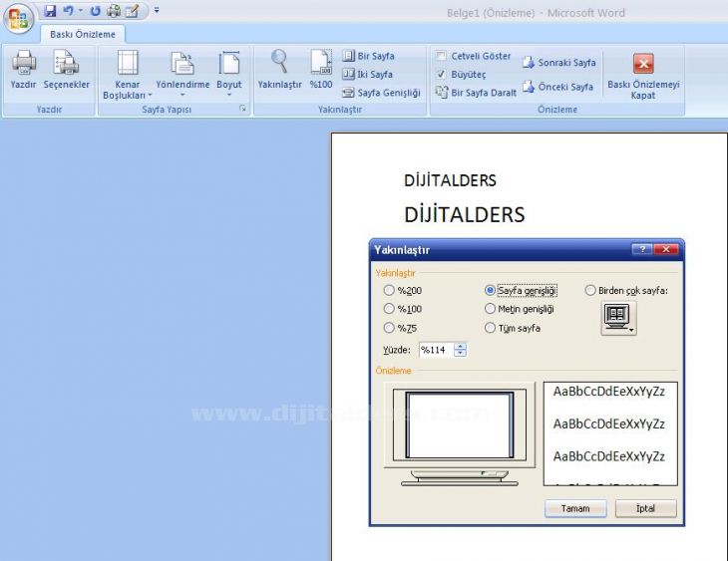Click the small DİJİTALDERS text line
728x561 pixels.
[x=450, y=180]
